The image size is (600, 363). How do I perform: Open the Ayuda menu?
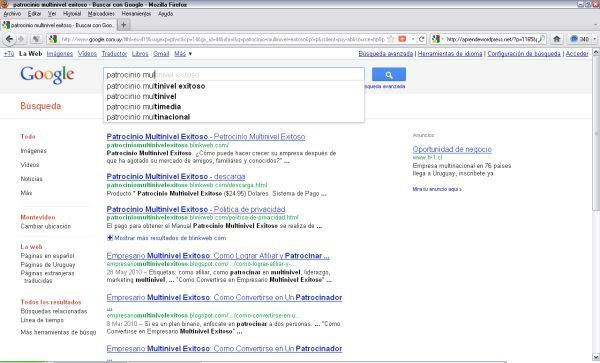click(165, 14)
